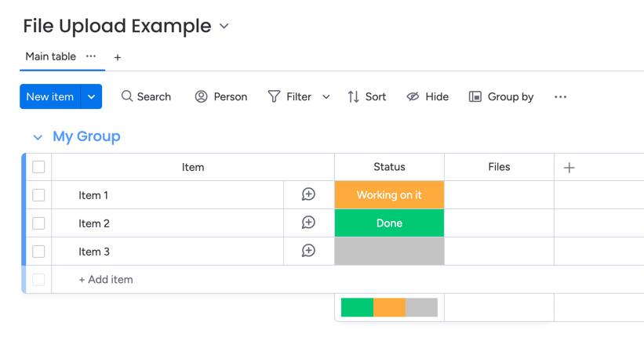Open updates conversation for Item 2
The height and width of the screenshot is (337, 644).
pyautogui.click(x=308, y=223)
